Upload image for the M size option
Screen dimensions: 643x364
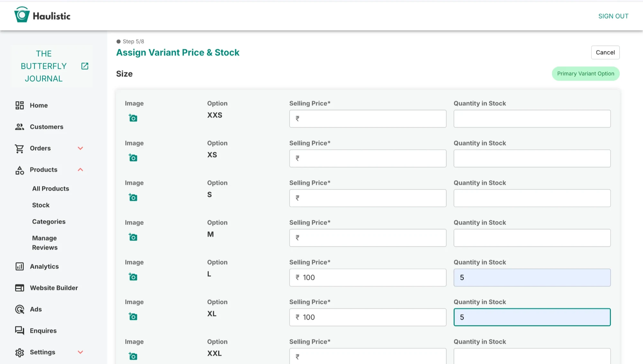[x=133, y=237]
